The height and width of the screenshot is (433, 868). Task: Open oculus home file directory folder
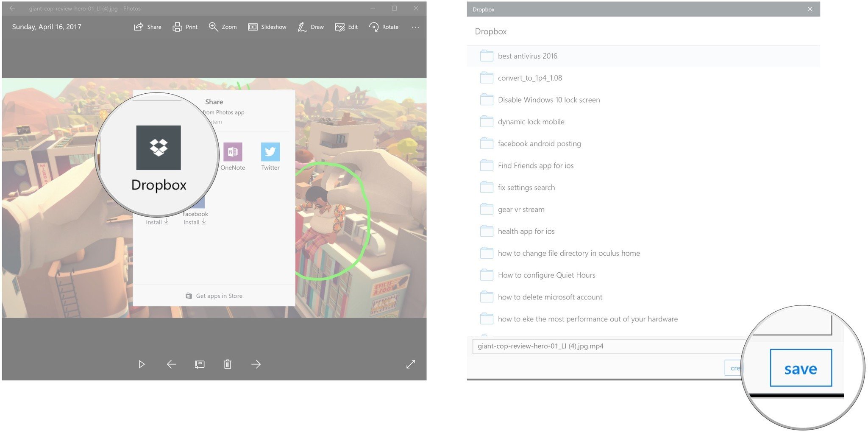[x=643, y=253]
